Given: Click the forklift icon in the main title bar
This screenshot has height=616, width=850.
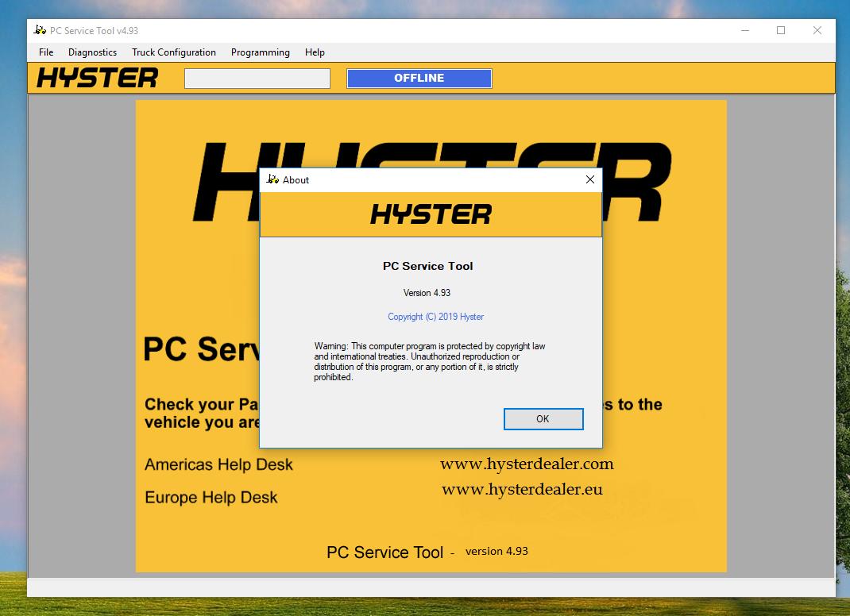Looking at the screenshot, I should pyautogui.click(x=38, y=30).
